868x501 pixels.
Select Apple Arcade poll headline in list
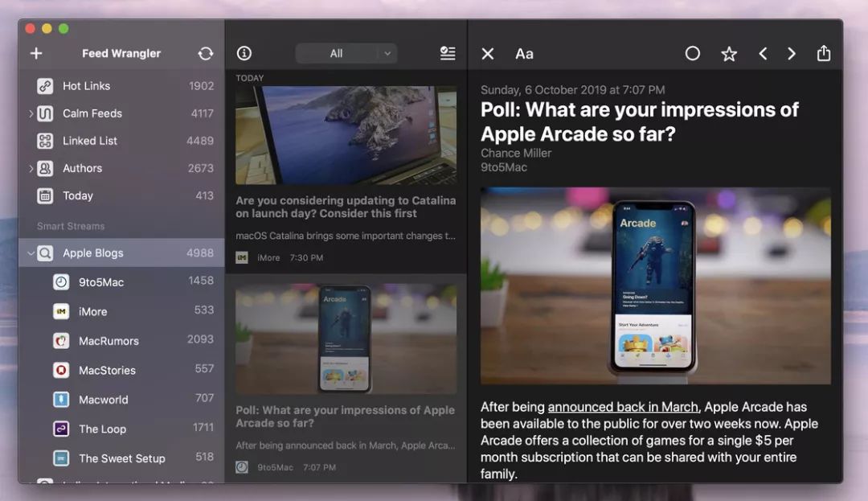coord(345,417)
